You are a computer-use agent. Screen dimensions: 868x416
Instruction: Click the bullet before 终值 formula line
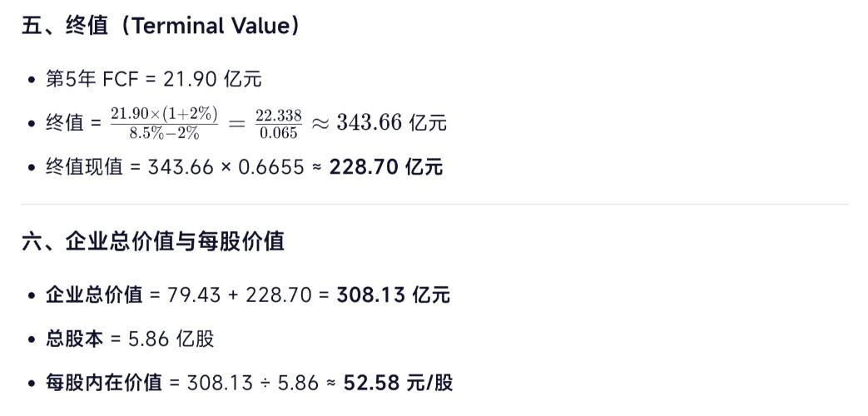click(31, 123)
